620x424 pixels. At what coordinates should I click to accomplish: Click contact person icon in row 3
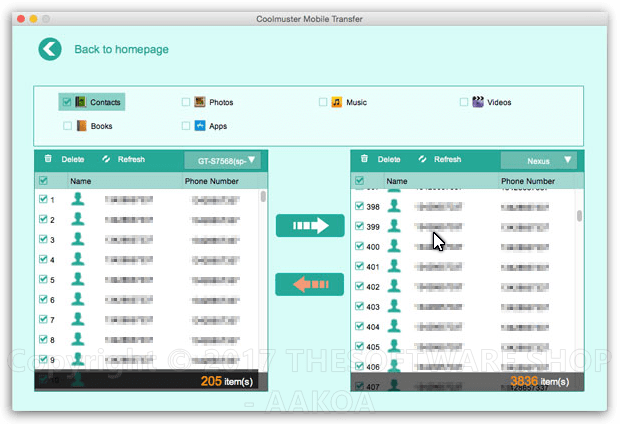[78, 238]
